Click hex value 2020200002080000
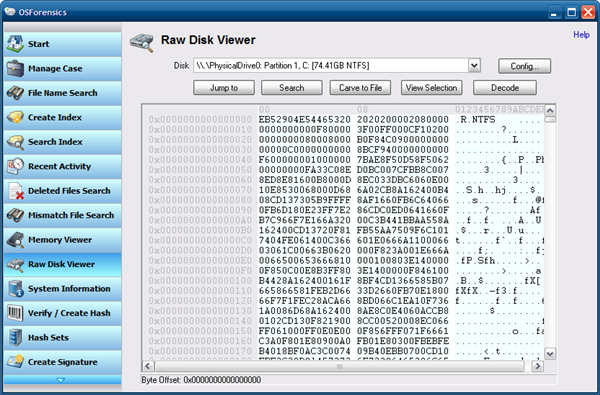Screen dimensions: 600x395 pos(403,120)
